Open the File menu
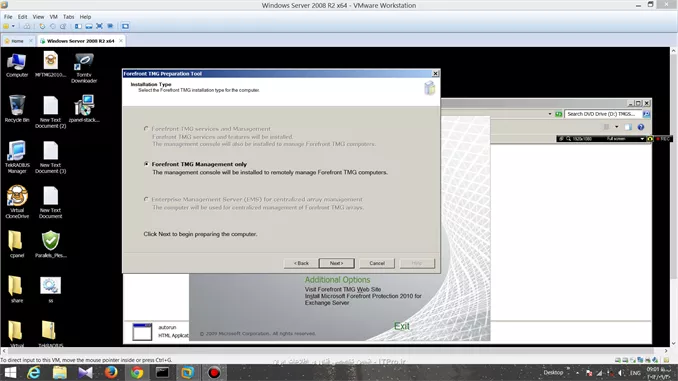678x381 pixels. [8, 17]
